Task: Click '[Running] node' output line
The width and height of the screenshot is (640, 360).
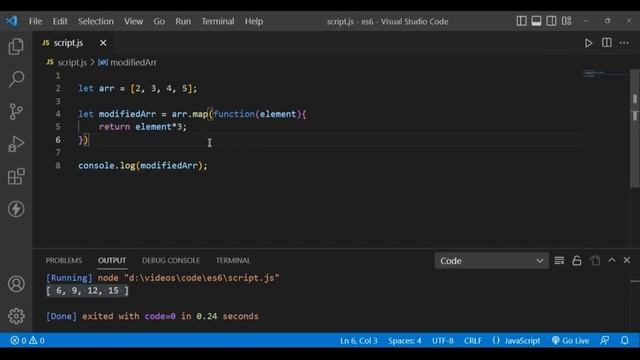Action: tap(162, 278)
